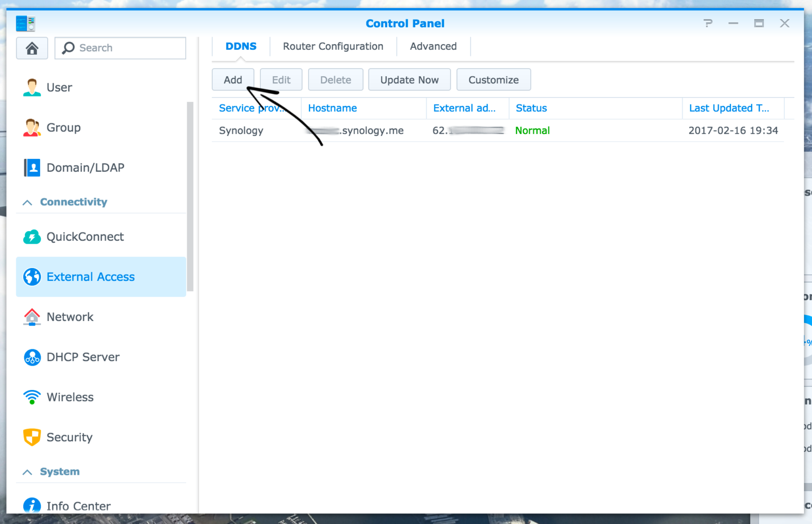Focus the Search input field
Viewport: 812px width, 524px height.
click(x=120, y=48)
